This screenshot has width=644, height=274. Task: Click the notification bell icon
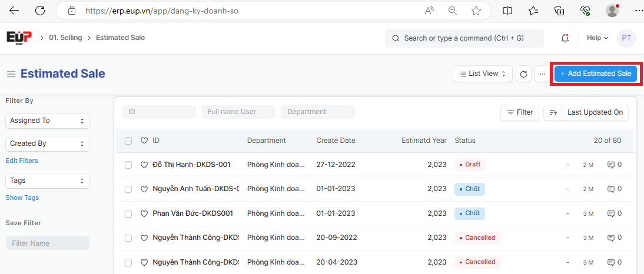[x=565, y=38]
